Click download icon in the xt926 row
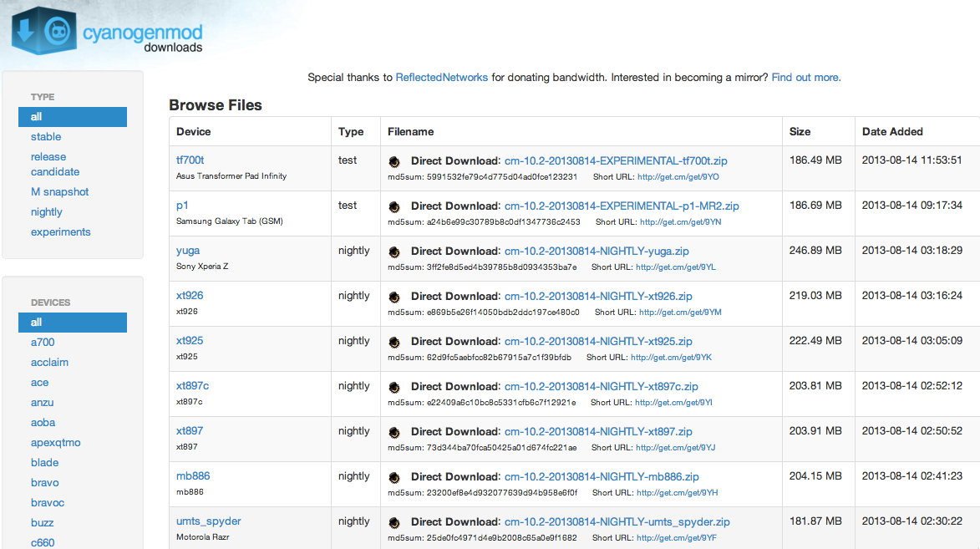The width and height of the screenshot is (980, 549). click(394, 296)
